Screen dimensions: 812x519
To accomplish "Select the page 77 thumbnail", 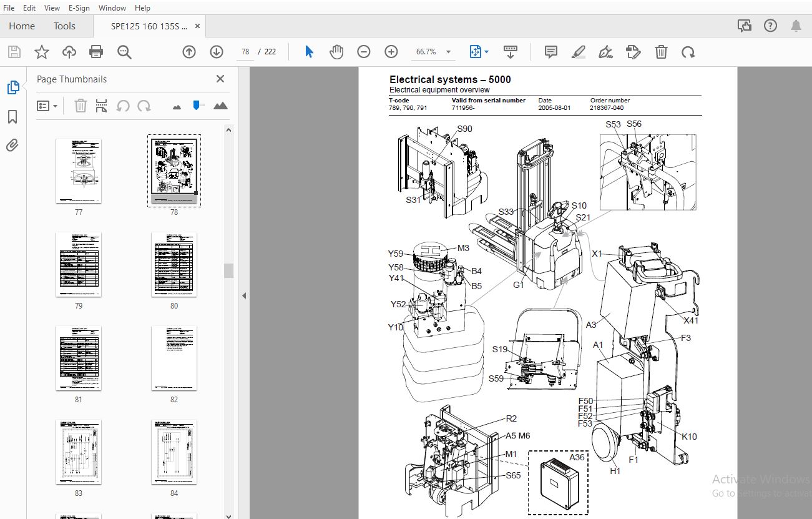I will [79, 171].
